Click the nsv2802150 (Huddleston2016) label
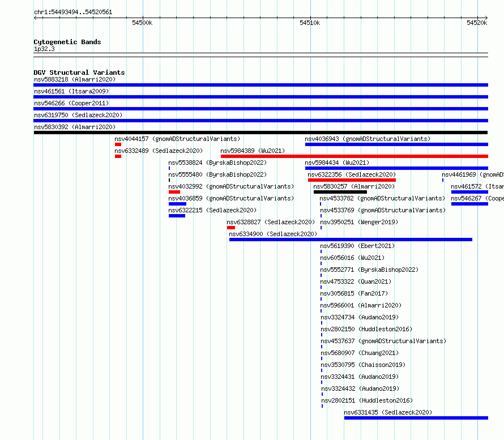The image size is (504, 440). [x=366, y=329]
